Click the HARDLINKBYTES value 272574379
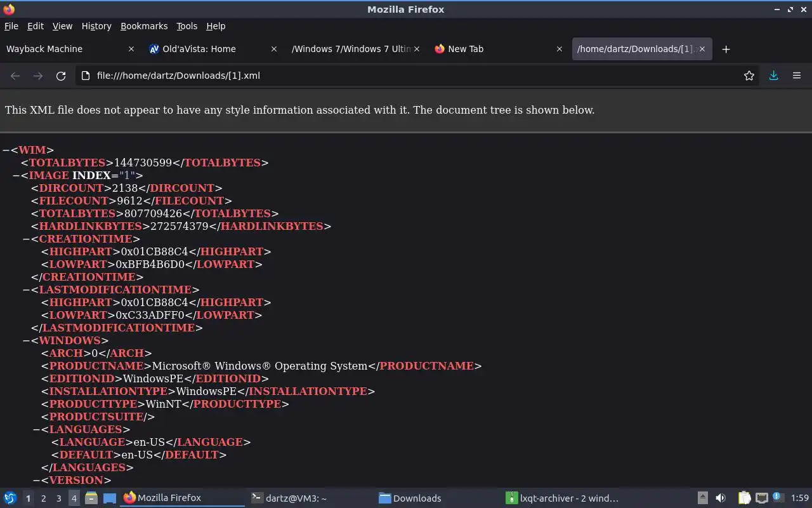The image size is (812, 508). [179, 226]
